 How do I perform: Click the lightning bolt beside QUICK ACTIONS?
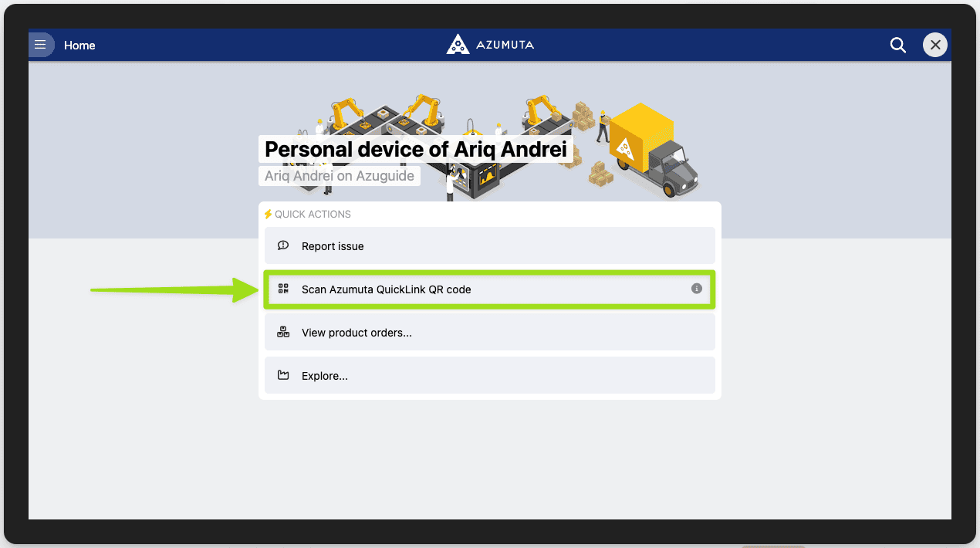[x=268, y=214]
